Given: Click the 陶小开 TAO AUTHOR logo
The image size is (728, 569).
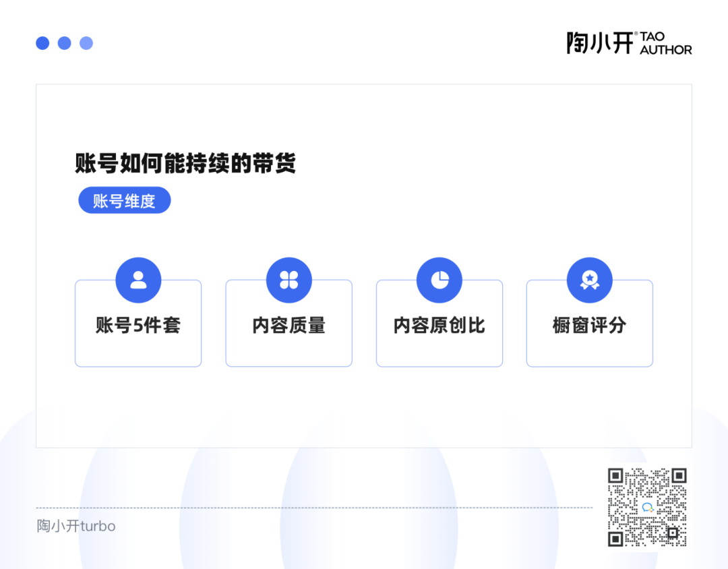Looking at the screenshot, I should click(629, 43).
